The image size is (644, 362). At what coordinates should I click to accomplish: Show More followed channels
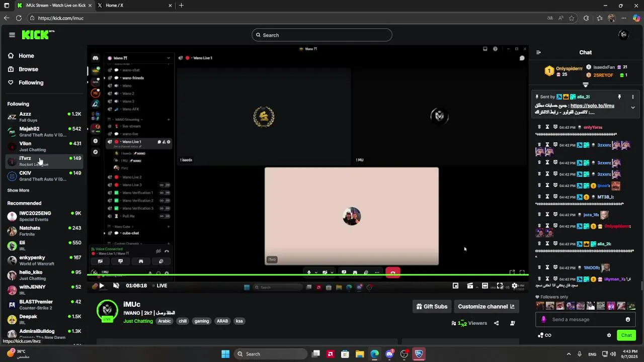[x=18, y=191]
